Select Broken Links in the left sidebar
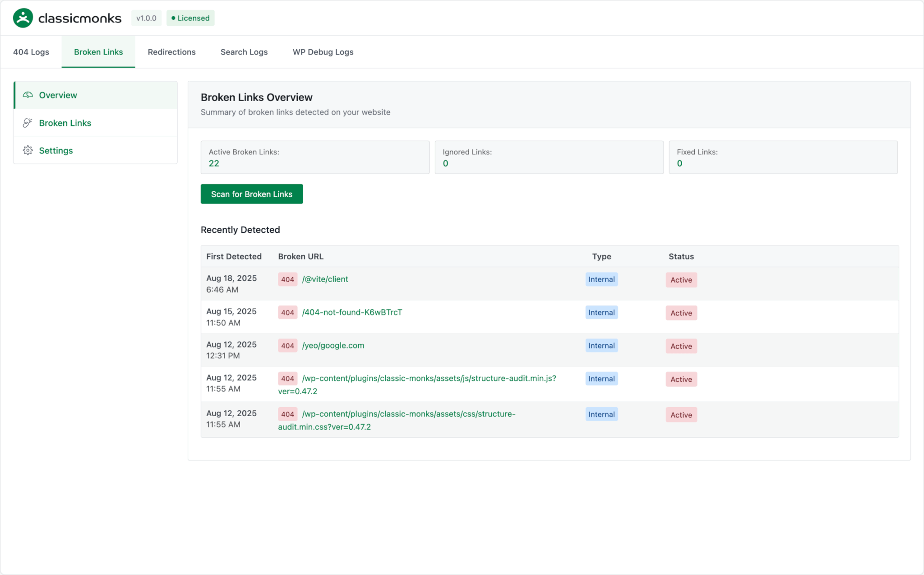Image resolution: width=924 pixels, height=575 pixels. (65, 123)
